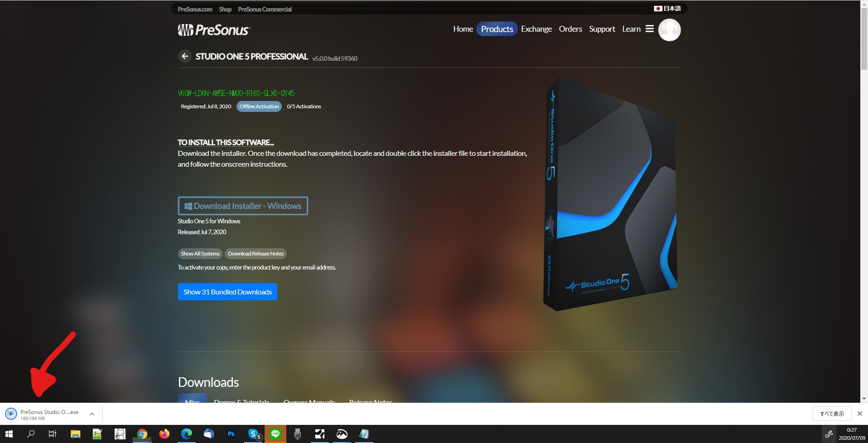This screenshot has height=443, width=868.
Task: Click the PreSonus logo
Action: pyautogui.click(x=214, y=30)
